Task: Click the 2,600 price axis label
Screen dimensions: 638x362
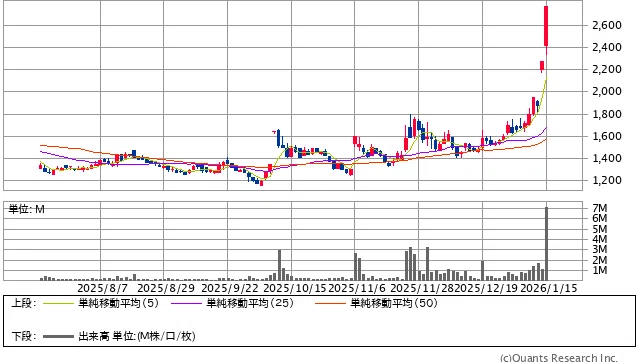Action: tap(607, 25)
